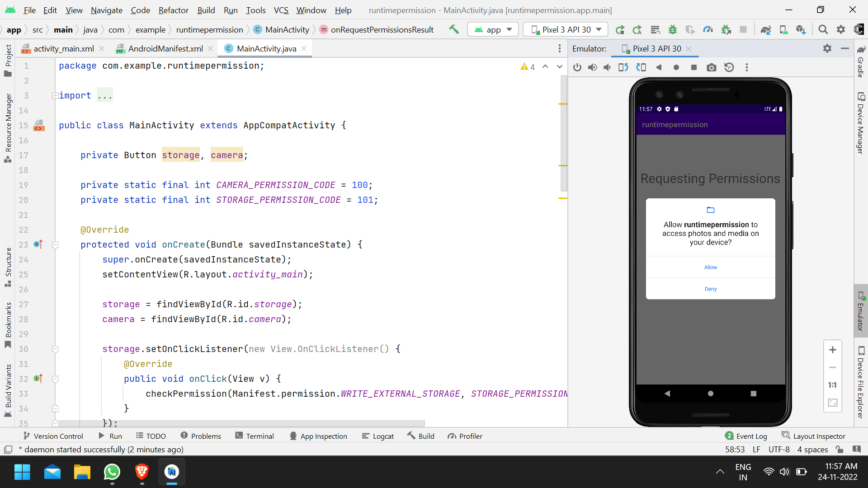
Task: Switch to the AndroidManifest.xml tab
Action: click(164, 48)
